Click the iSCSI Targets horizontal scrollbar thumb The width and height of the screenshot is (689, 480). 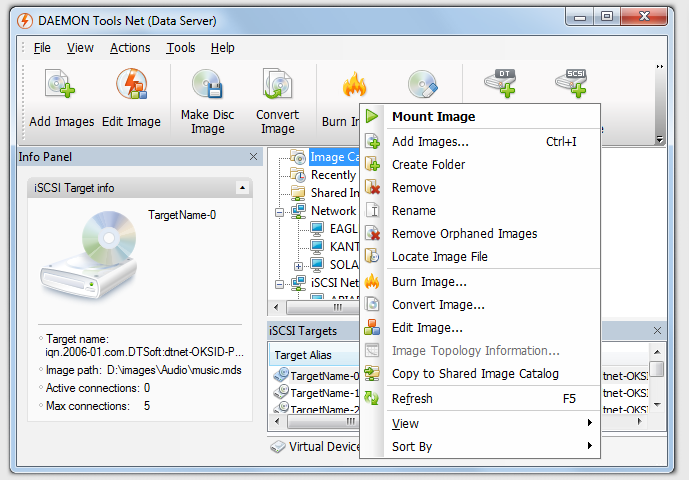(x=323, y=422)
